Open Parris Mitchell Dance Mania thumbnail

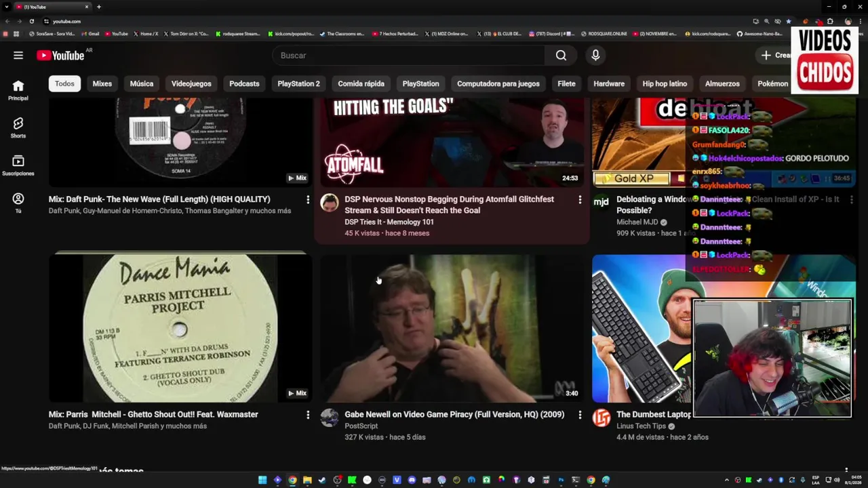click(180, 328)
